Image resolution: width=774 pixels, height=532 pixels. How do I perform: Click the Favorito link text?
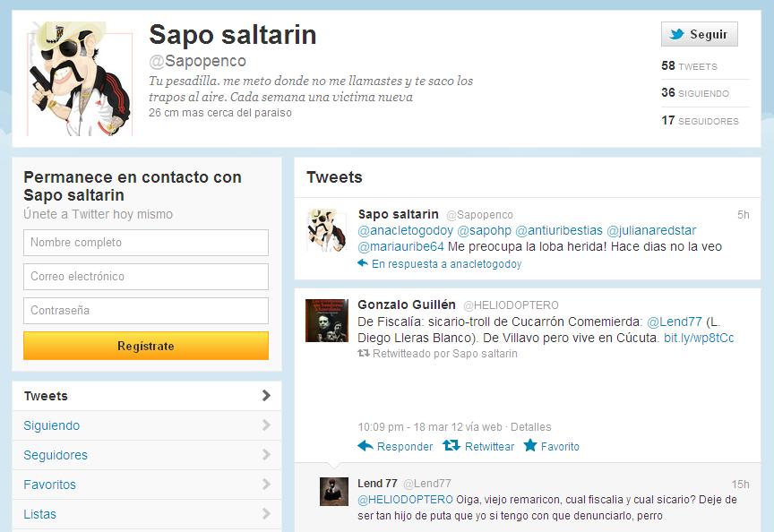[560, 447]
